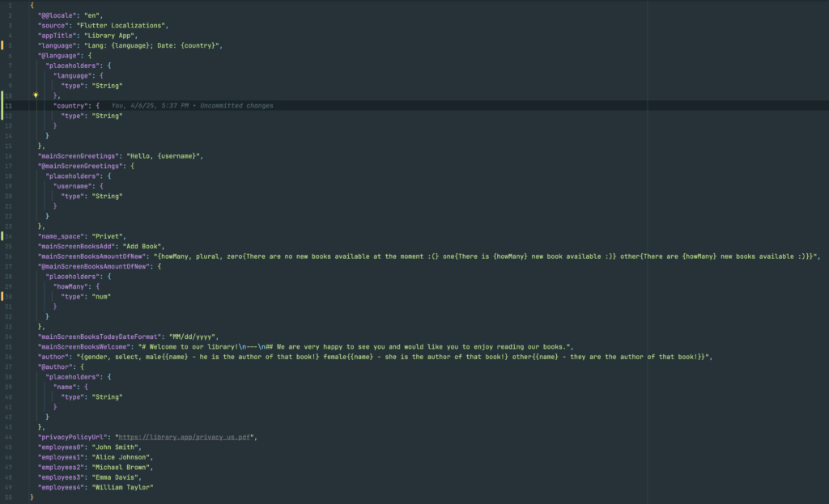Click the "employees4" key
Viewport: 829px width, 504px height.
[62, 487]
